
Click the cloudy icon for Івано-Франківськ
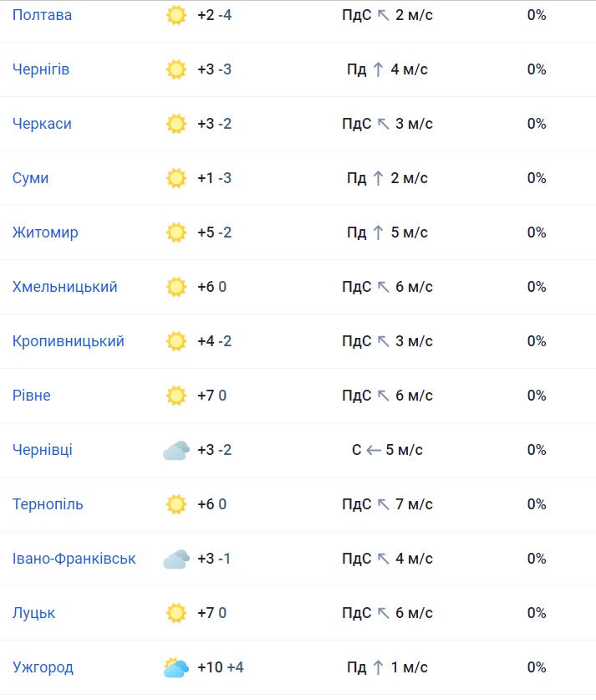pyautogui.click(x=176, y=559)
